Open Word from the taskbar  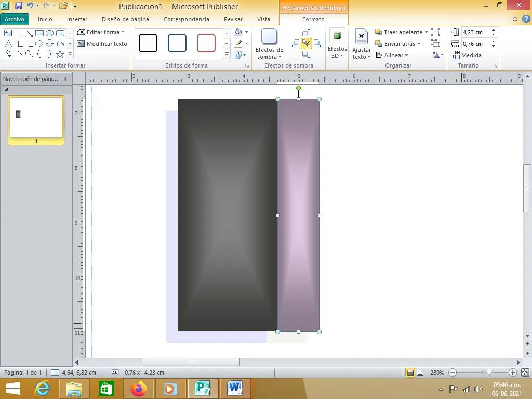click(235, 389)
